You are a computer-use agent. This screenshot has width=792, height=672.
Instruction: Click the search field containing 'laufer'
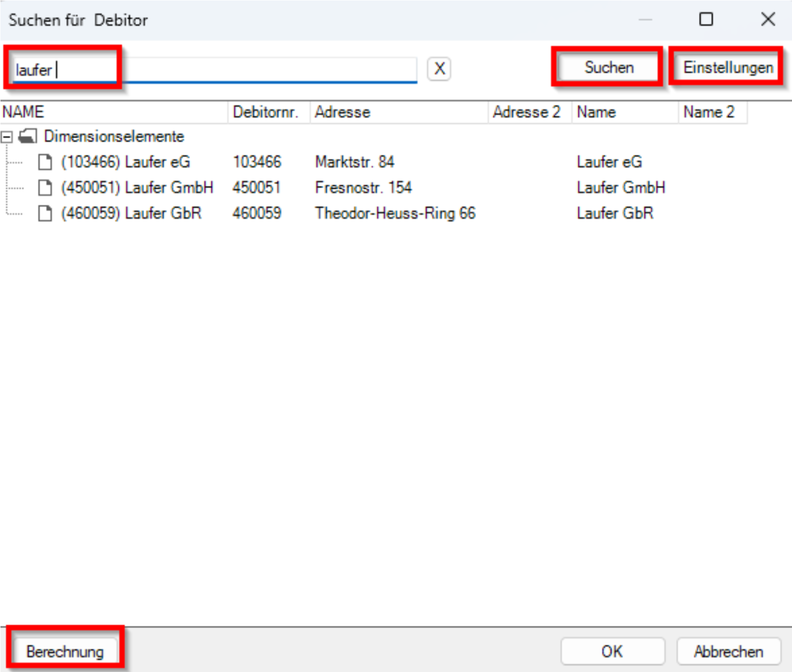click(x=215, y=70)
